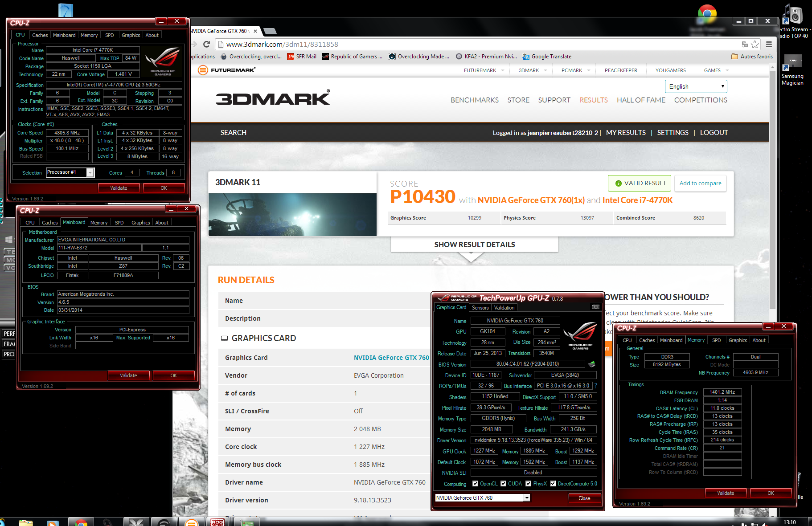Image resolution: width=812 pixels, height=526 pixels.
Task: Click Add to compare button
Action: tap(700, 183)
